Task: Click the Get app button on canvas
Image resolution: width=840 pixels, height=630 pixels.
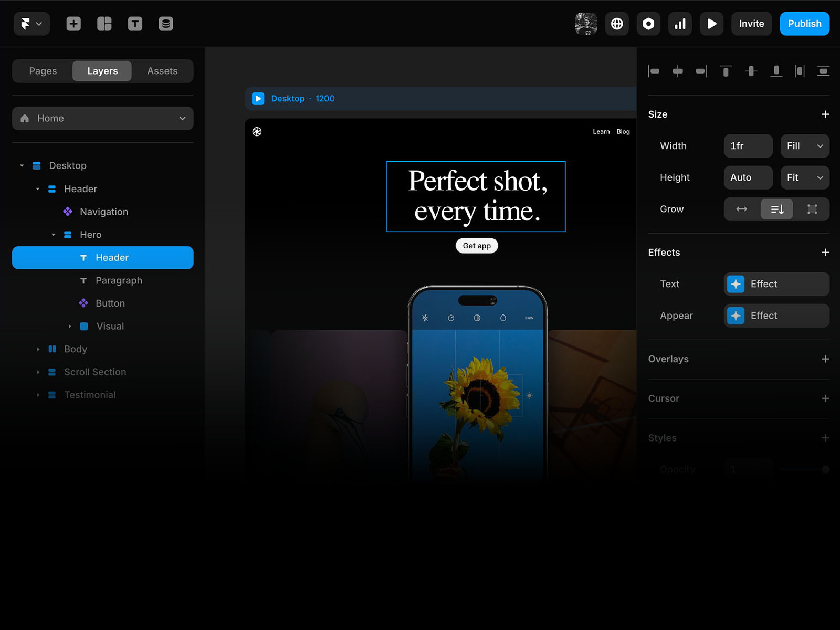Action: pyautogui.click(x=477, y=246)
